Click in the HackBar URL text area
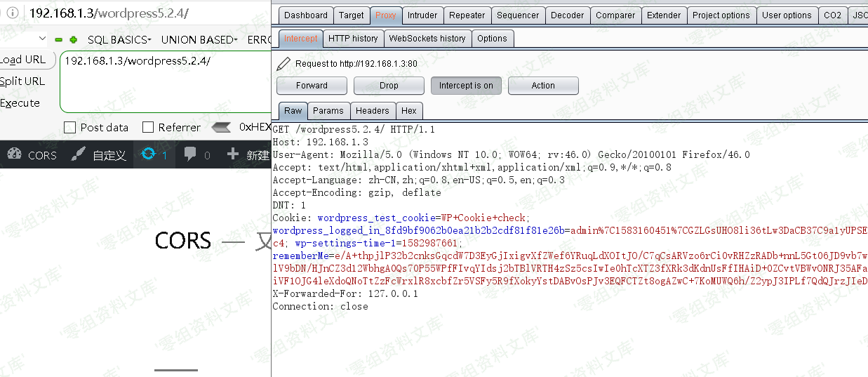 (165, 84)
